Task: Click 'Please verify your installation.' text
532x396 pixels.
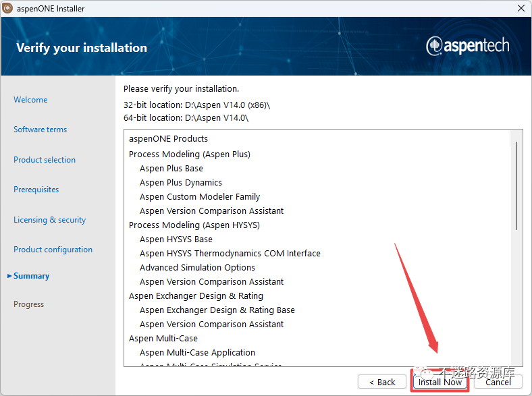Action: 181,89
